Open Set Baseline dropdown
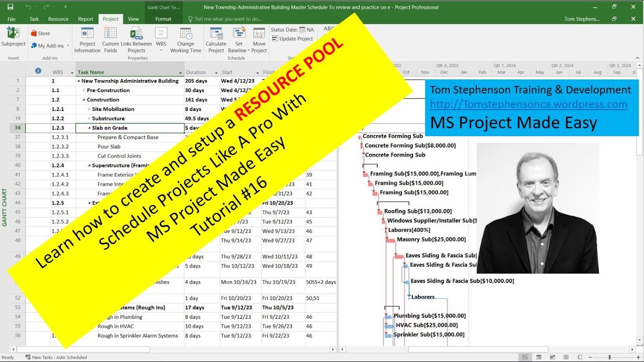644x362 pixels. (x=238, y=40)
